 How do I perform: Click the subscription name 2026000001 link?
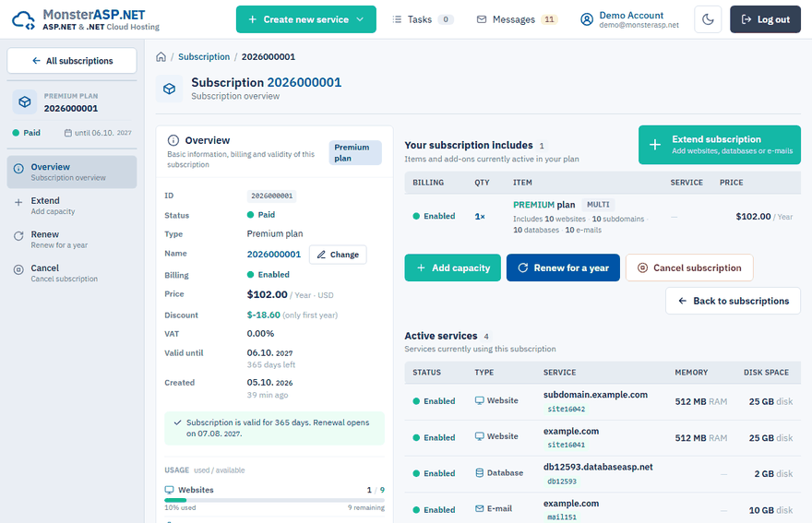click(274, 255)
